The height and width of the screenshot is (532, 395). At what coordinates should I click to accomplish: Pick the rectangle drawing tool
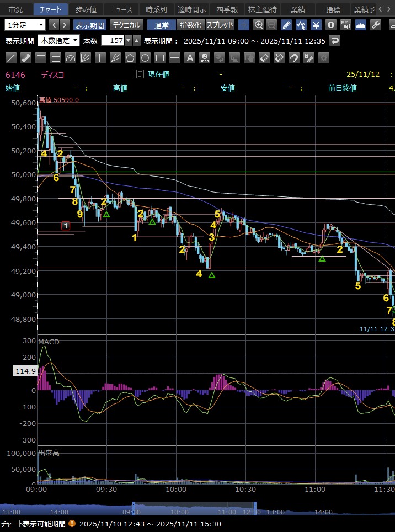[160, 58]
